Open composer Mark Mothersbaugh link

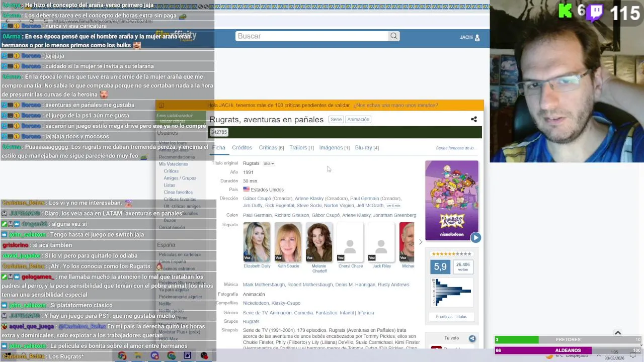(x=264, y=285)
